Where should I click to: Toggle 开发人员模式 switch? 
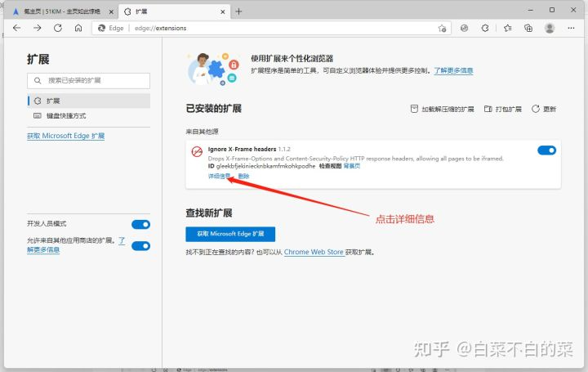click(141, 225)
